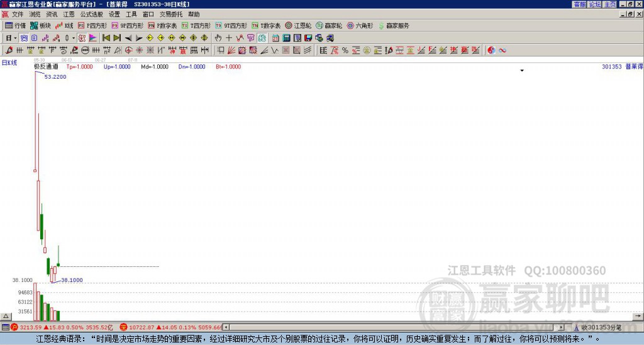
Task: Click the scrollbar left arrow
Action: pos(226,327)
